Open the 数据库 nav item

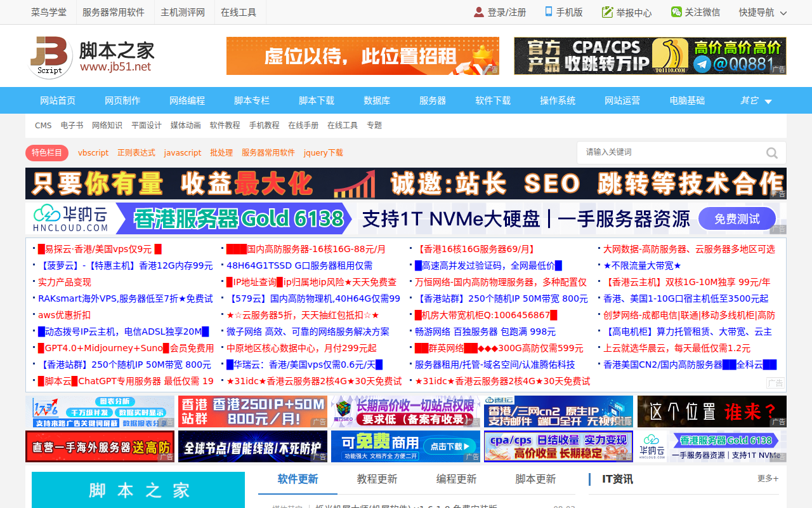click(x=377, y=100)
